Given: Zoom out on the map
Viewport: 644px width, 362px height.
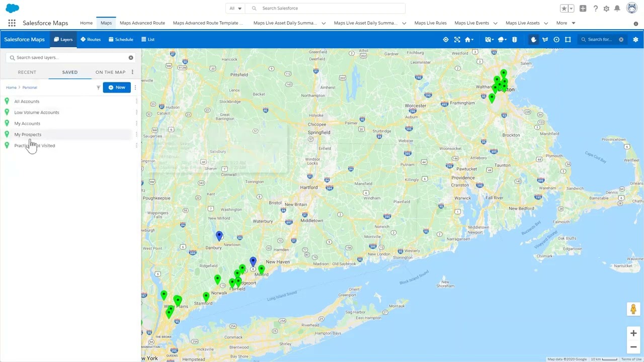Looking at the screenshot, I should (633, 346).
